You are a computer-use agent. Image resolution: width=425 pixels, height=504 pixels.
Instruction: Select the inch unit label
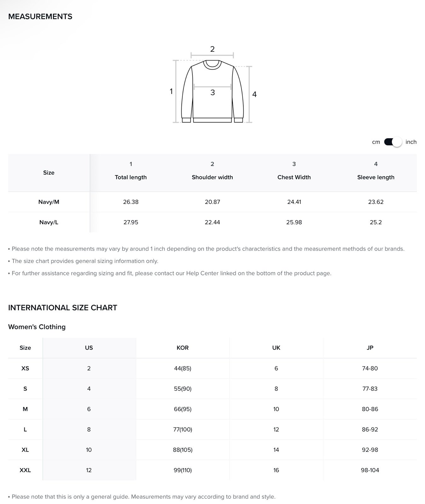pos(411,142)
